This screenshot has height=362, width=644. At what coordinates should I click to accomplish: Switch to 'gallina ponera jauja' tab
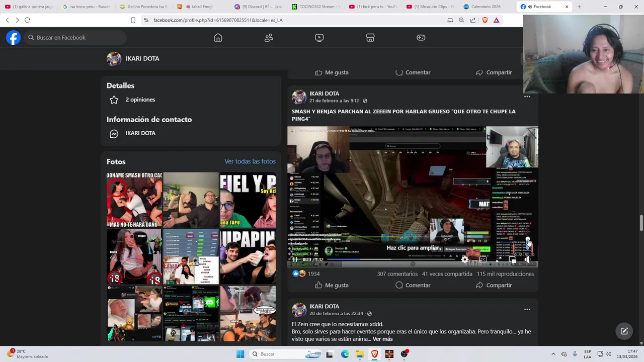(29, 7)
